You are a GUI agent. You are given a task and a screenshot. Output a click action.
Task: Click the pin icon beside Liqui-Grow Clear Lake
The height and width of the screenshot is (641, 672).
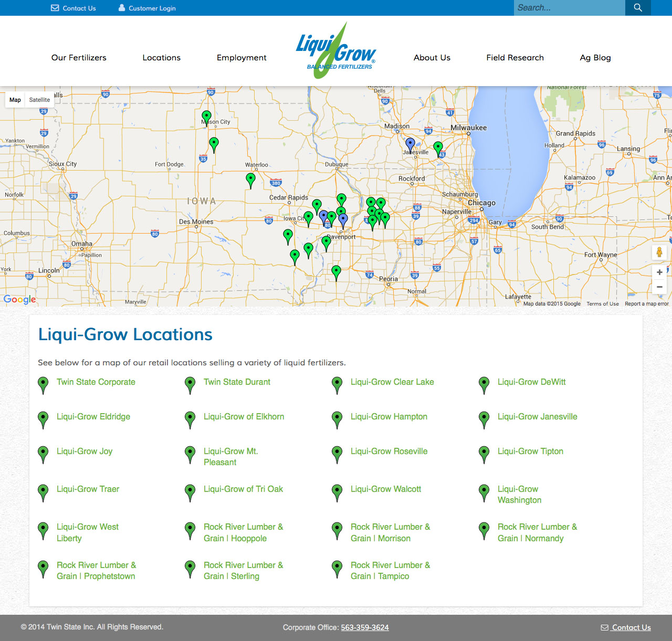point(338,385)
